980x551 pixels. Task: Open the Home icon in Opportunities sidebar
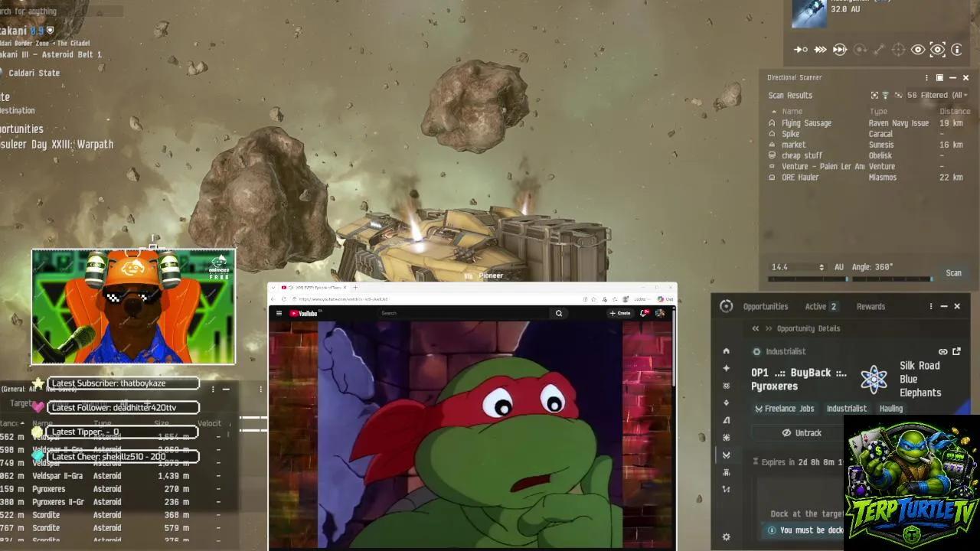click(x=727, y=351)
